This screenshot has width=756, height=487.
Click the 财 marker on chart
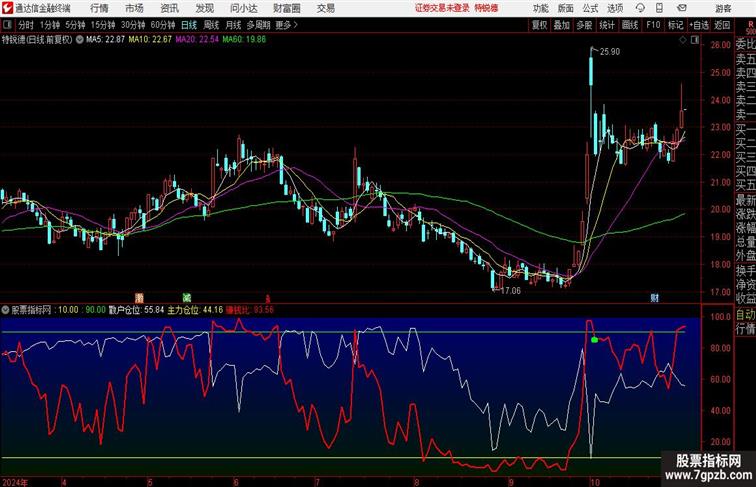(654, 298)
